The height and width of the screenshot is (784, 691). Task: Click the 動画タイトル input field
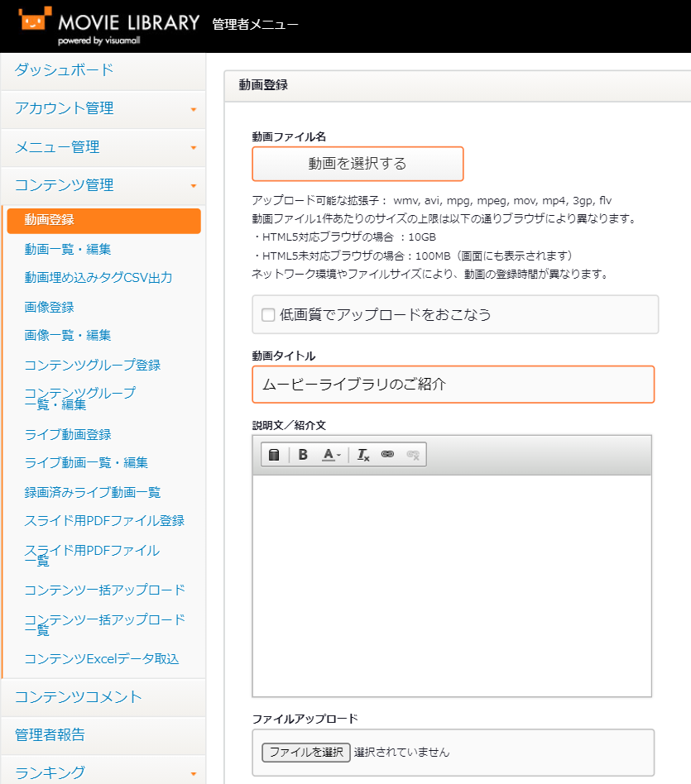(453, 385)
